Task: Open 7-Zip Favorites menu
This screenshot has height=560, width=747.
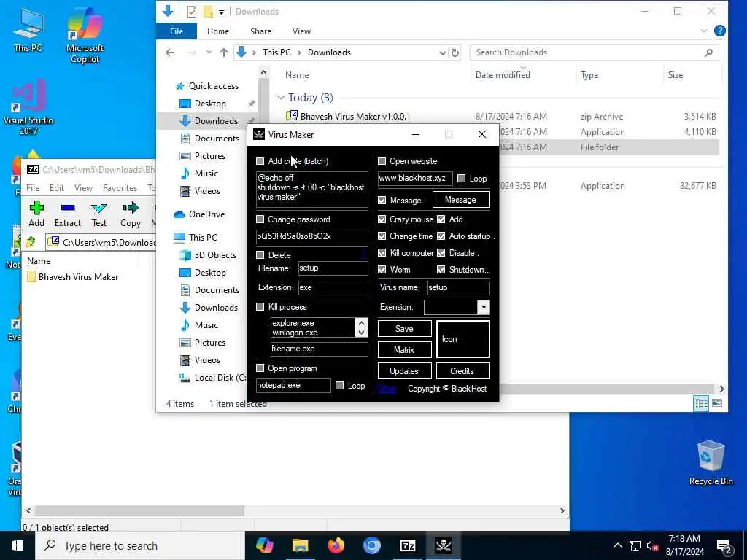Action: click(120, 188)
